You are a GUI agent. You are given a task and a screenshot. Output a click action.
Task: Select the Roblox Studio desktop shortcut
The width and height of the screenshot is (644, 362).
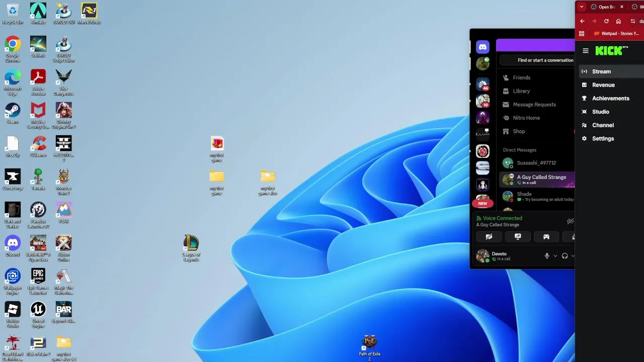point(13,315)
